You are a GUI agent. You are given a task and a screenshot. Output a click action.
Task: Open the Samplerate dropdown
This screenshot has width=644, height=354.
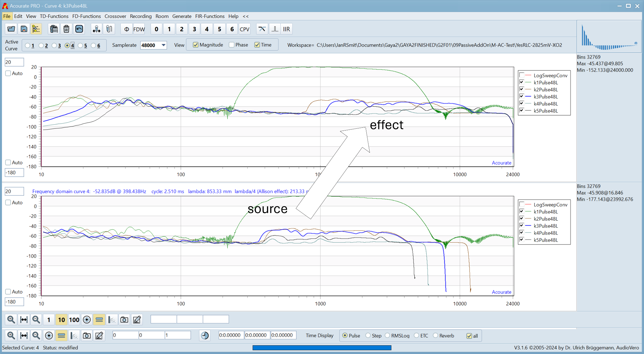pos(164,45)
